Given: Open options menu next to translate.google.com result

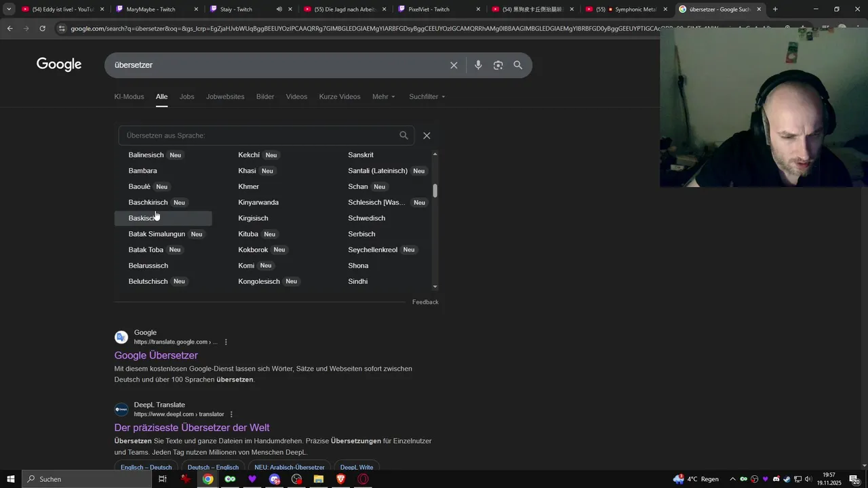Looking at the screenshot, I should [x=226, y=342].
